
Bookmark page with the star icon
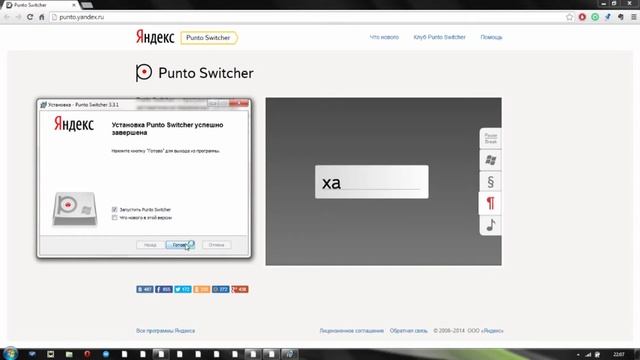tap(569, 17)
